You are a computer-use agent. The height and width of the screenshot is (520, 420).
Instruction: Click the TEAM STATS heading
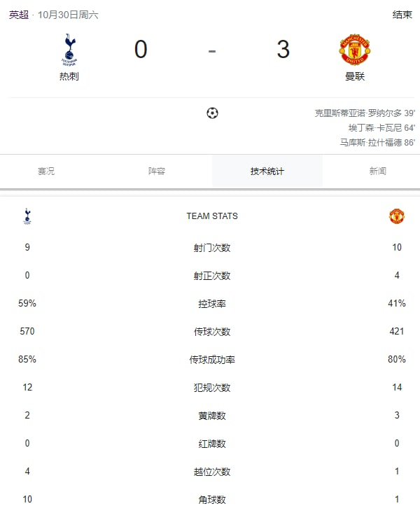pyautogui.click(x=212, y=216)
